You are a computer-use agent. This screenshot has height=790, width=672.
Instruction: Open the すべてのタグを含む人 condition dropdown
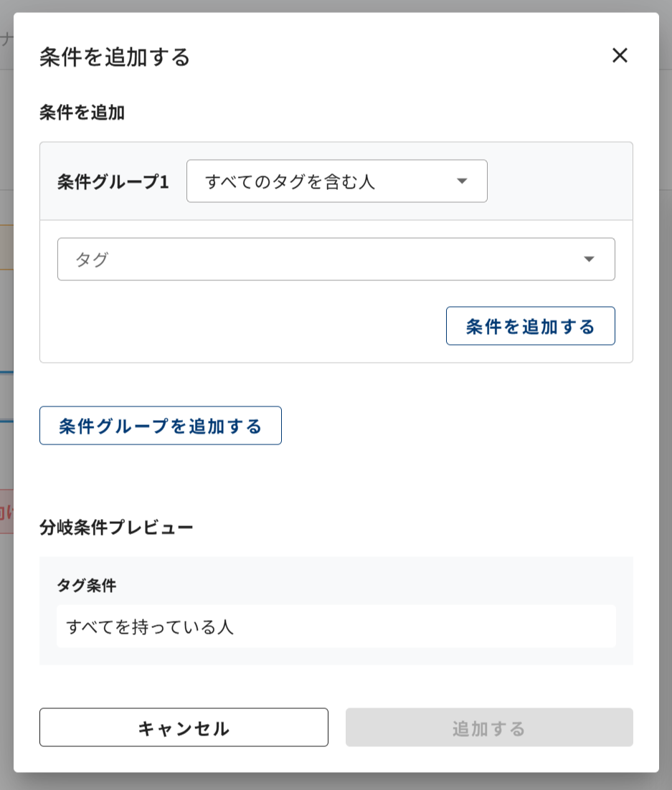[x=336, y=181]
